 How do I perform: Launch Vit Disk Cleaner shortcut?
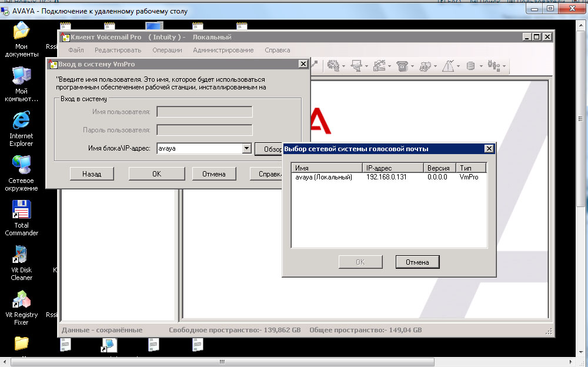click(x=21, y=263)
